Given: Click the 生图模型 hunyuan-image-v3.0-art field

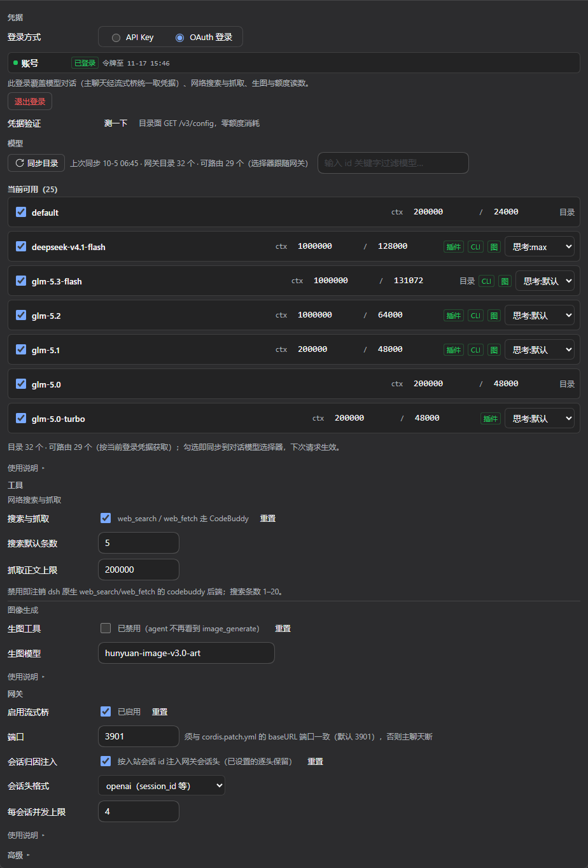Looking at the screenshot, I should click(x=186, y=653).
